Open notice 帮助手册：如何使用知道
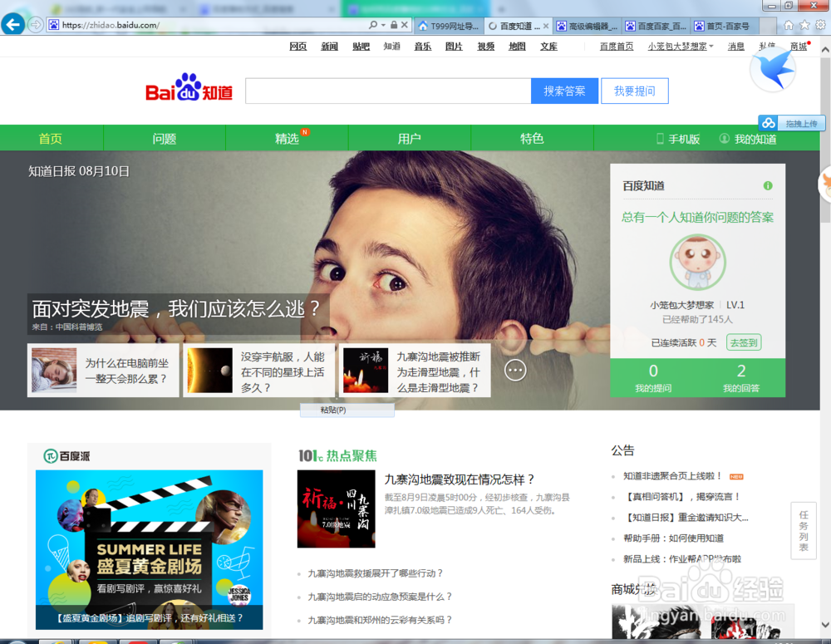The height and width of the screenshot is (644, 831). point(673,538)
